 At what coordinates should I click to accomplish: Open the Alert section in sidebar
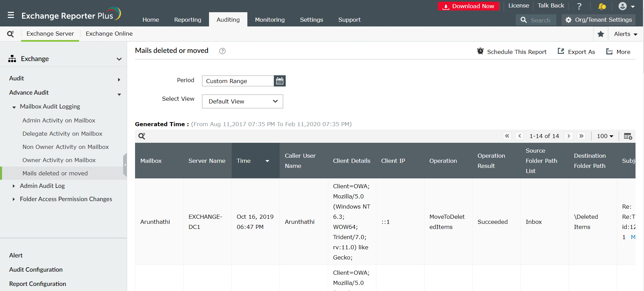(x=16, y=255)
